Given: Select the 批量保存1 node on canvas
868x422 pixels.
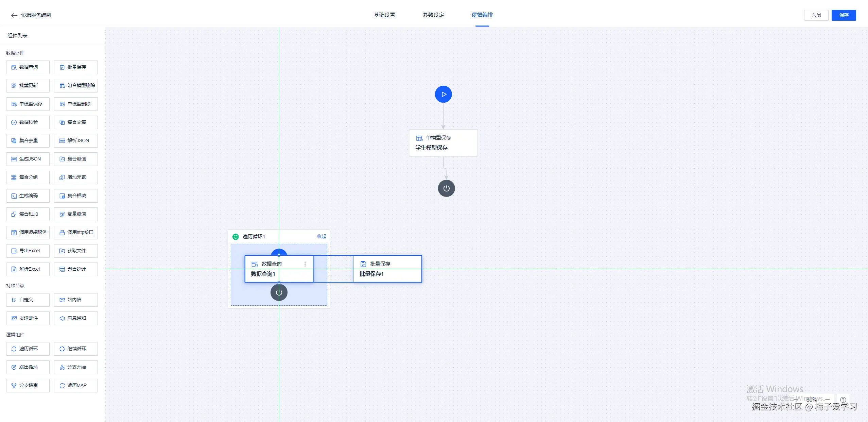Looking at the screenshot, I should point(387,269).
